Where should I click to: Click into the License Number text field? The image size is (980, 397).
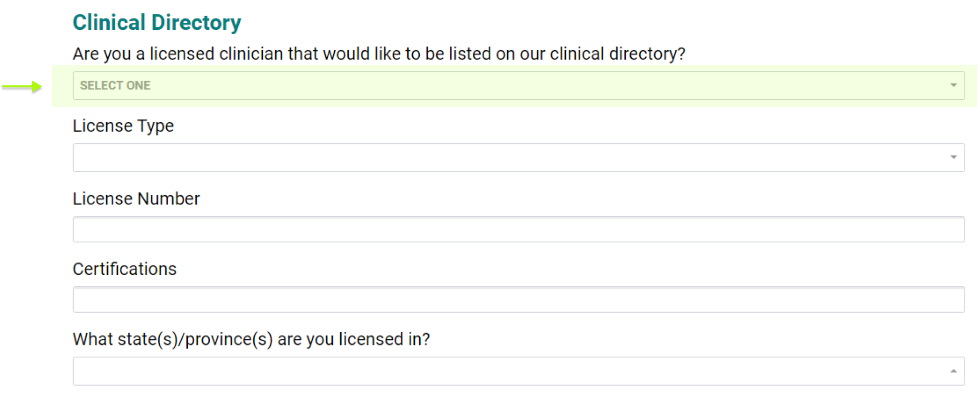518,229
